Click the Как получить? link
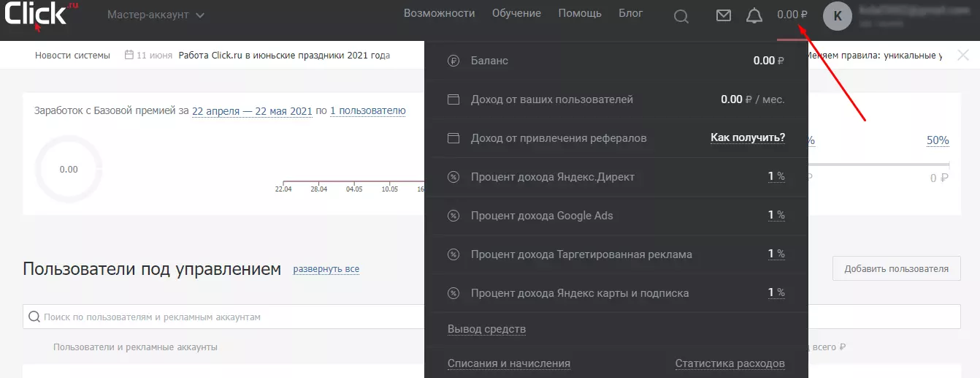 [748, 137]
